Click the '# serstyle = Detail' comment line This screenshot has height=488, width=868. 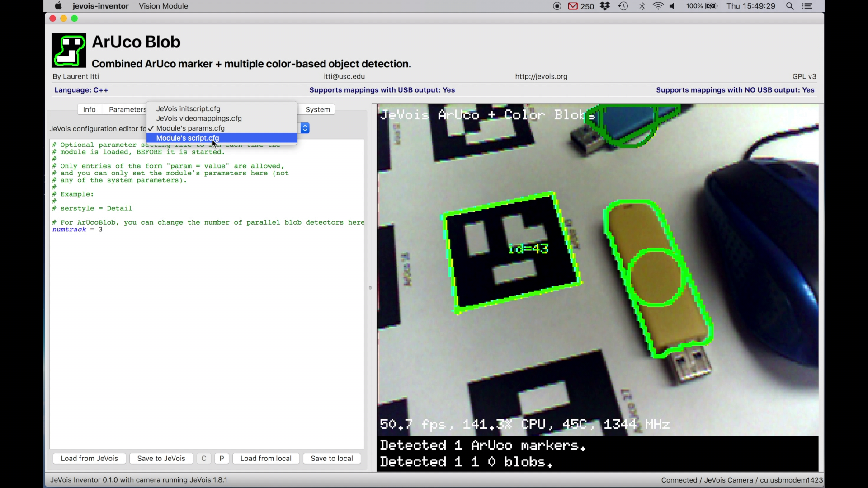[x=92, y=208]
